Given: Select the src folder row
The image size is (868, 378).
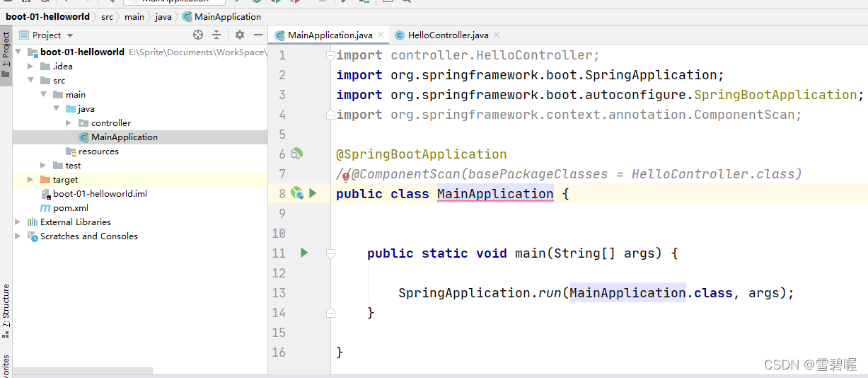Looking at the screenshot, I should (x=140, y=80).
